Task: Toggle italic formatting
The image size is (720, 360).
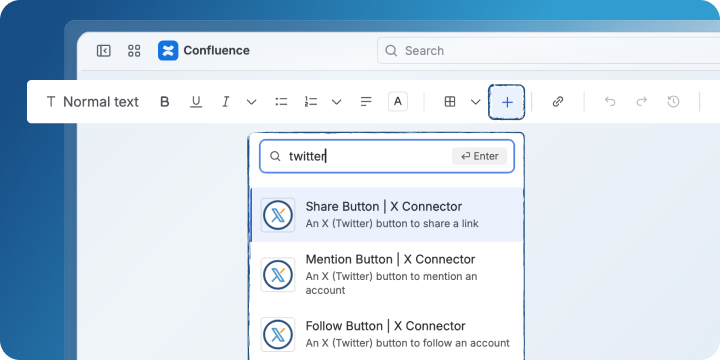Action: click(225, 102)
